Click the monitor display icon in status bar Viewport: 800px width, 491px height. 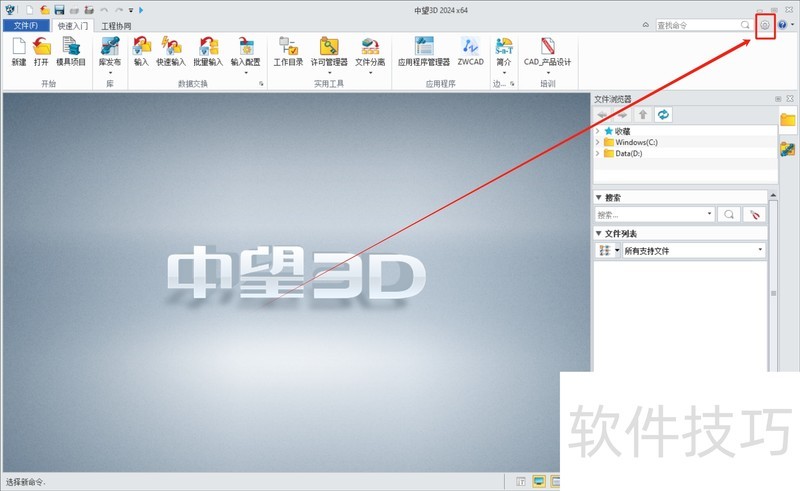tap(539, 481)
